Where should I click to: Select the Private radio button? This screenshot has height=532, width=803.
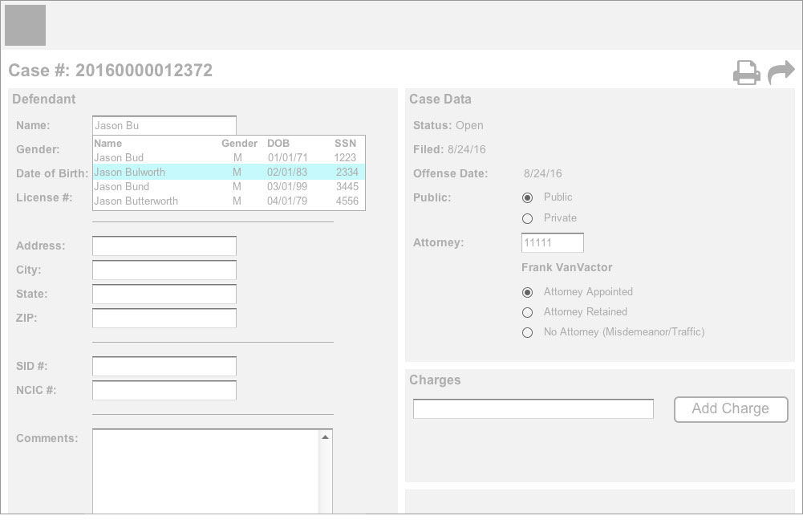coord(527,218)
